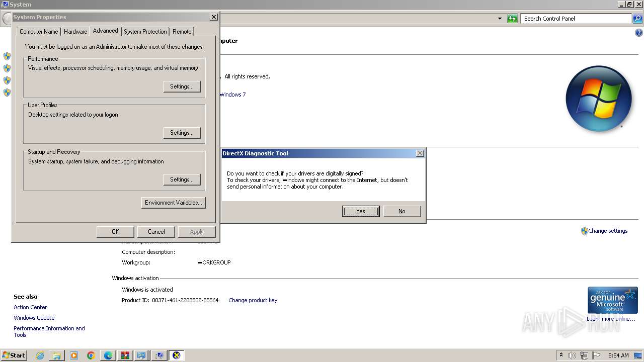
Task: Open Google Chrome from the taskbar
Action: [91, 355]
